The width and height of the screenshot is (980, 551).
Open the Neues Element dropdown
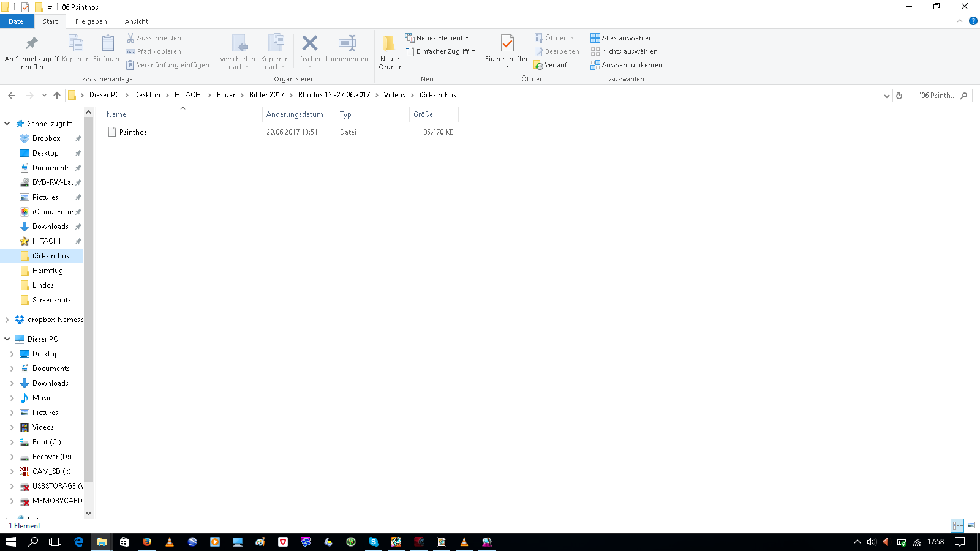coord(437,38)
